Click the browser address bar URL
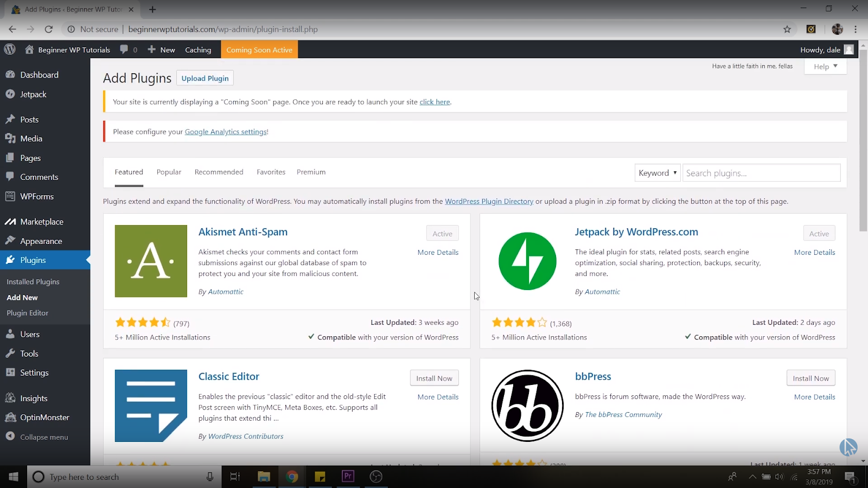This screenshot has width=868, height=488. (x=223, y=29)
